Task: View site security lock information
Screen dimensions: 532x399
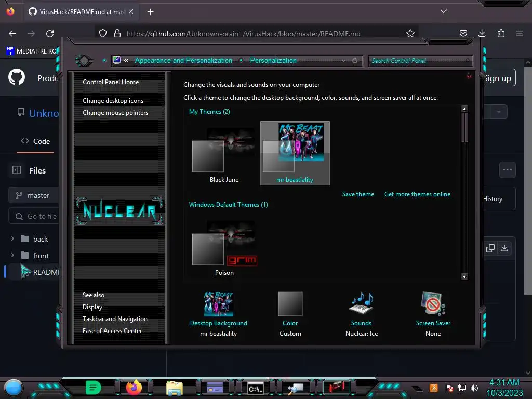Action: [x=117, y=33]
